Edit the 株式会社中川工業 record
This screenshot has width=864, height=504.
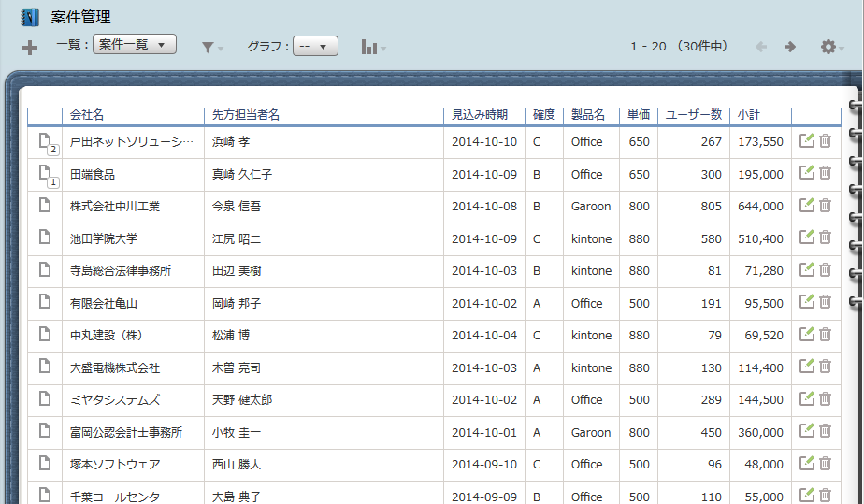[x=807, y=205]
